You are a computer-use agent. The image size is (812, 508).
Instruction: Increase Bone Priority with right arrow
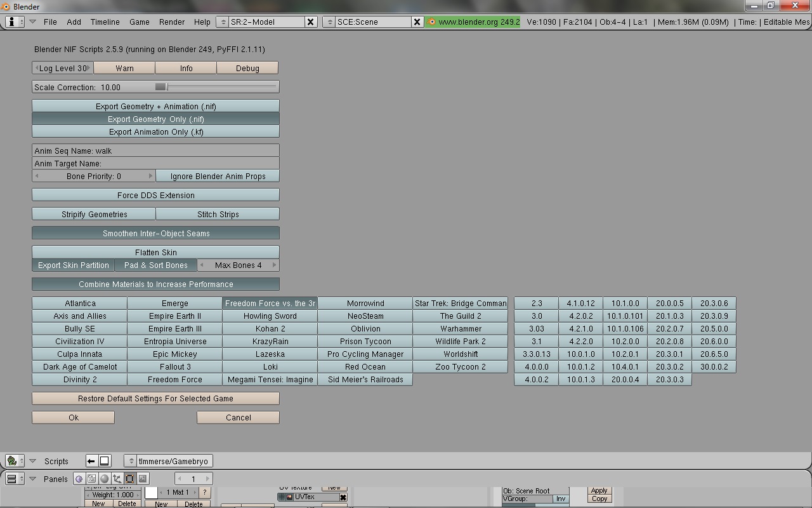pos(150,176)
